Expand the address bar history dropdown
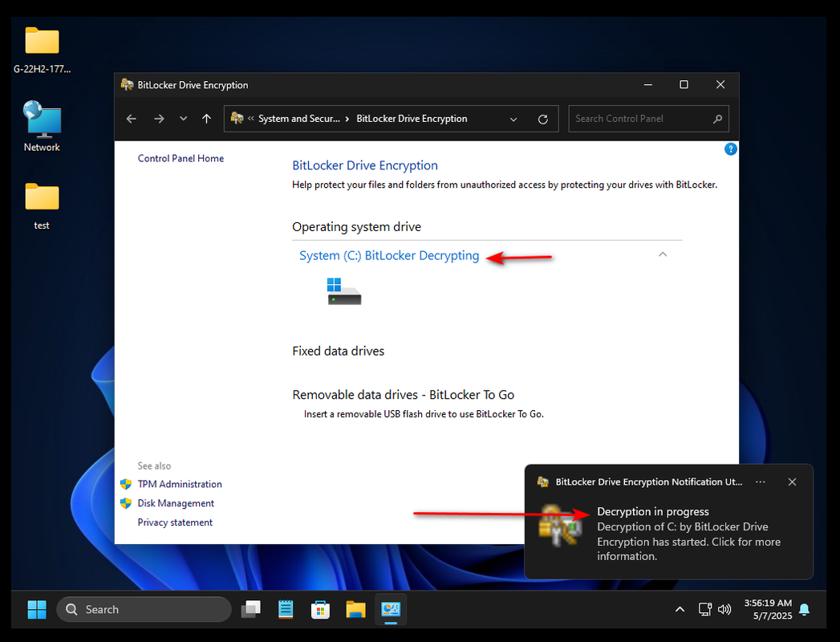840x642 pixels. pos(513,119)
